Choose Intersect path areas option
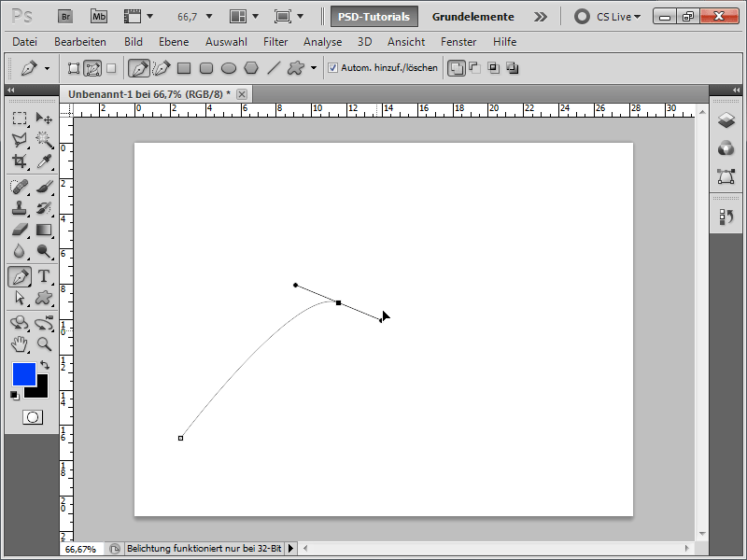747x560 pixels. [x=494, y=68]
